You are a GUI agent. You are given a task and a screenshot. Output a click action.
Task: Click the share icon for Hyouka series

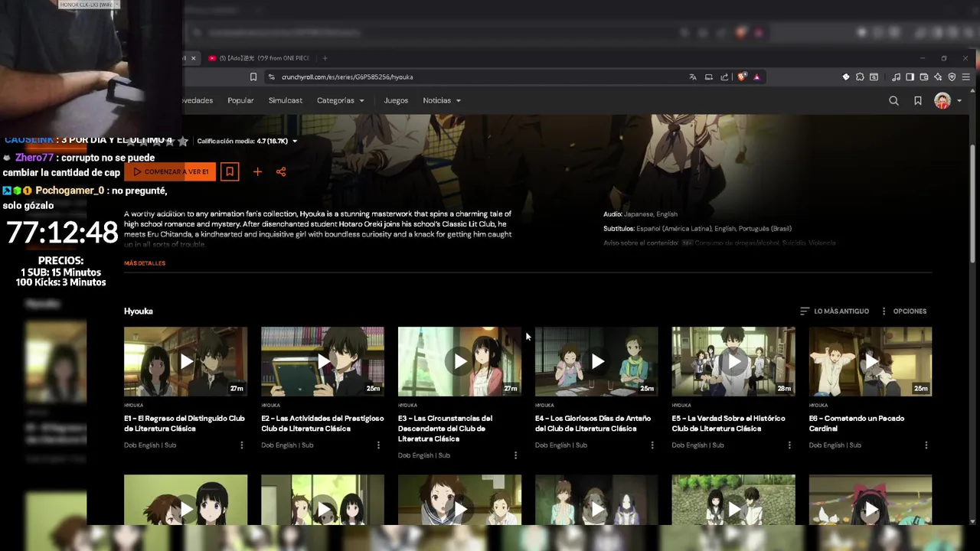pyautogui.click(x=281, y=171)
